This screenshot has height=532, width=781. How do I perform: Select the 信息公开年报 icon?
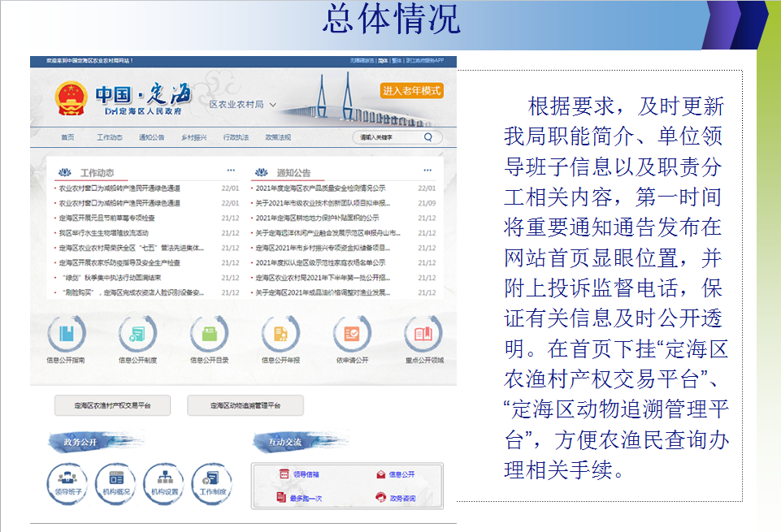[x=280, y=334]
